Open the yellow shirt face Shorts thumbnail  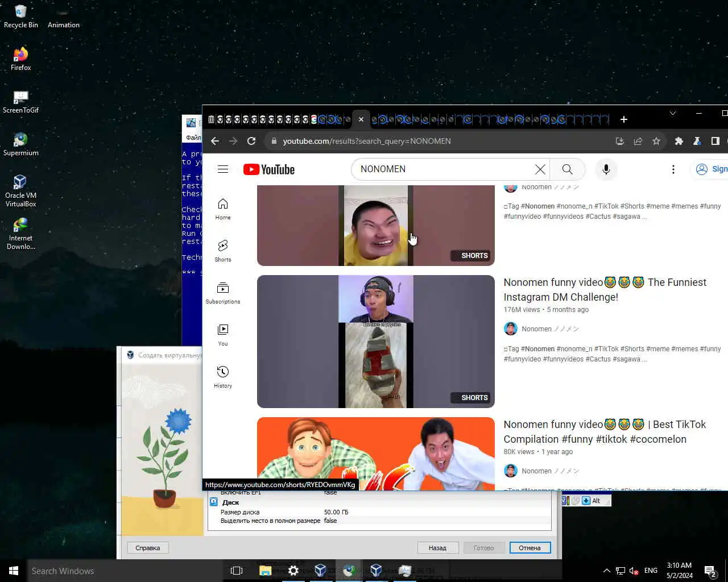coord(376,226)
